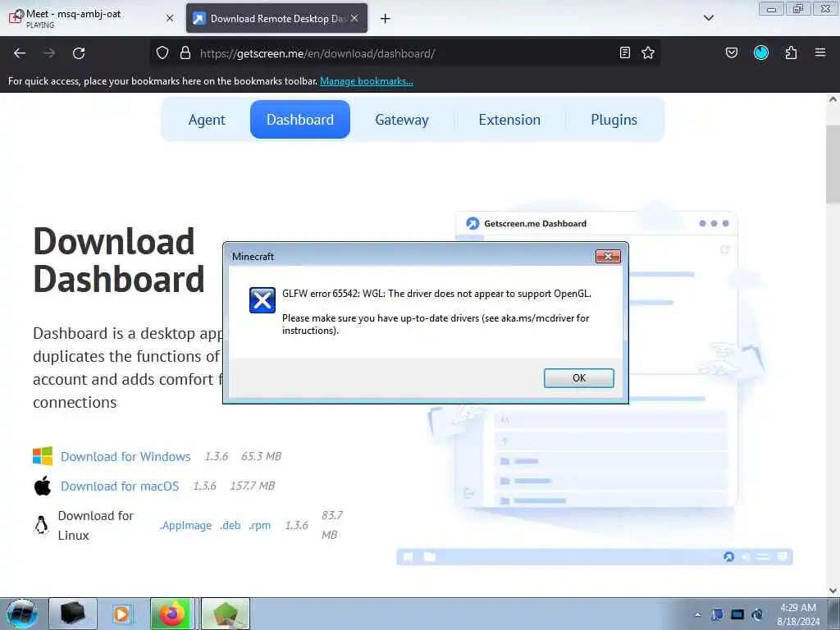Click the Getscreen.me Dashboard logo in the preview image
This screenshot has width=840, height=630.
click(x=472, y=223)
